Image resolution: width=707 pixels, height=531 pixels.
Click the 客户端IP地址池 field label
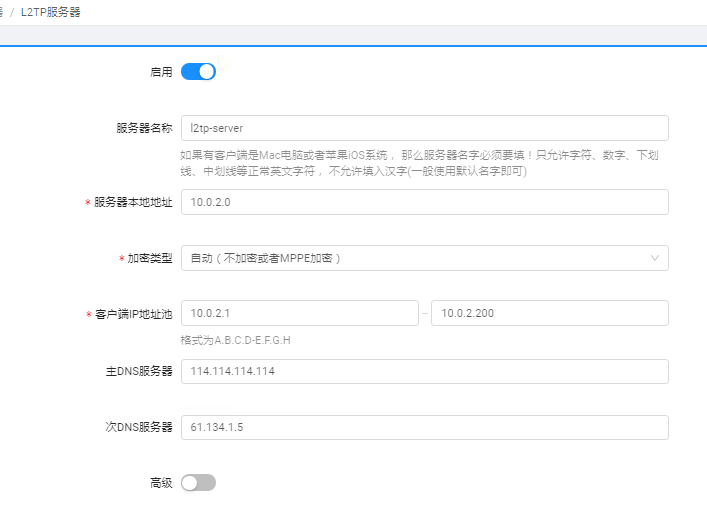point(133,314)
